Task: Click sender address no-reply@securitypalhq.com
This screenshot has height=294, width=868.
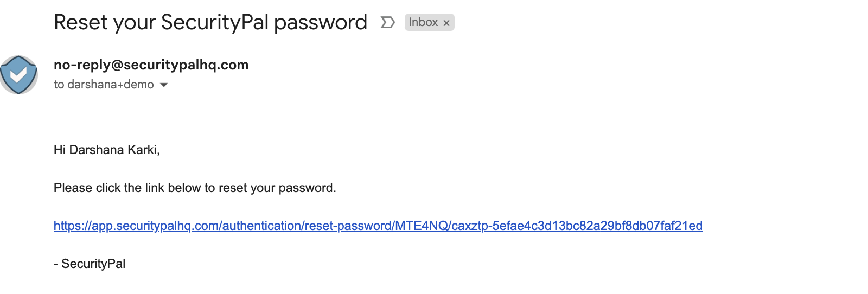Action: pyautogui.click(x=151, y=65)
